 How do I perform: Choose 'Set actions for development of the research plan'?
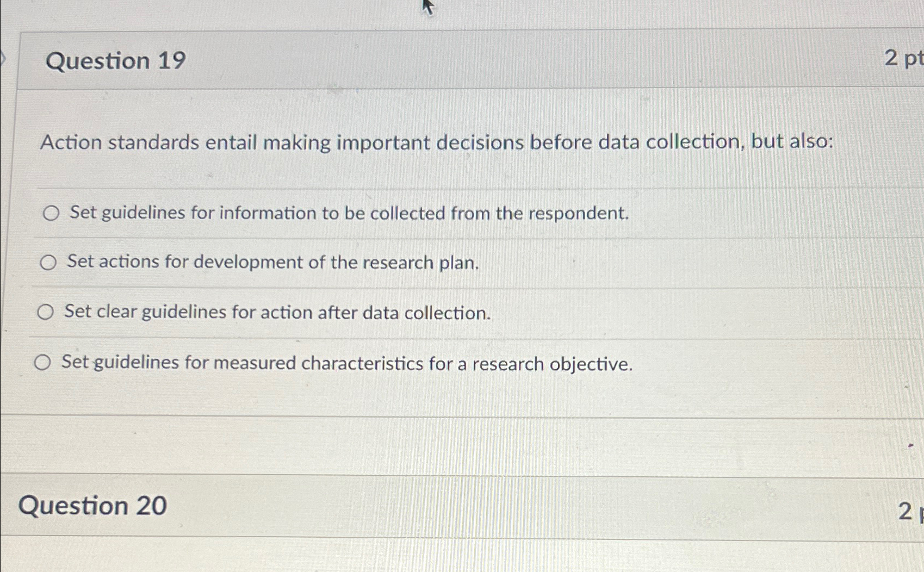point(48,263)
